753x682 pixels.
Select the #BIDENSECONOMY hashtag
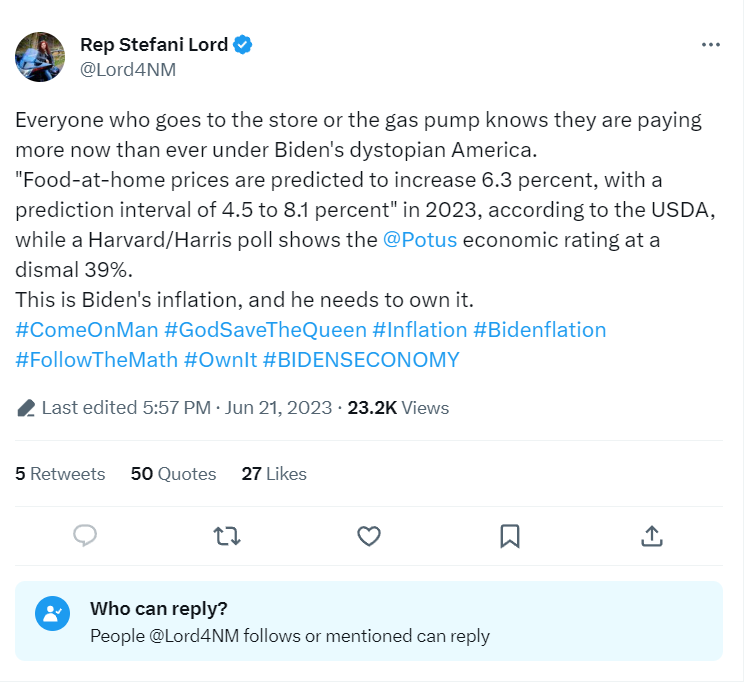361,360
